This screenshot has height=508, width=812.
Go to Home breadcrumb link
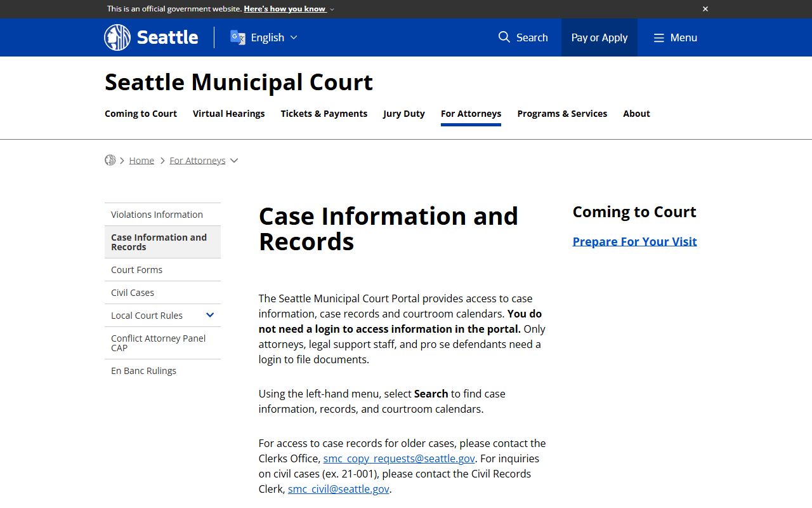(x=141, y=161)
